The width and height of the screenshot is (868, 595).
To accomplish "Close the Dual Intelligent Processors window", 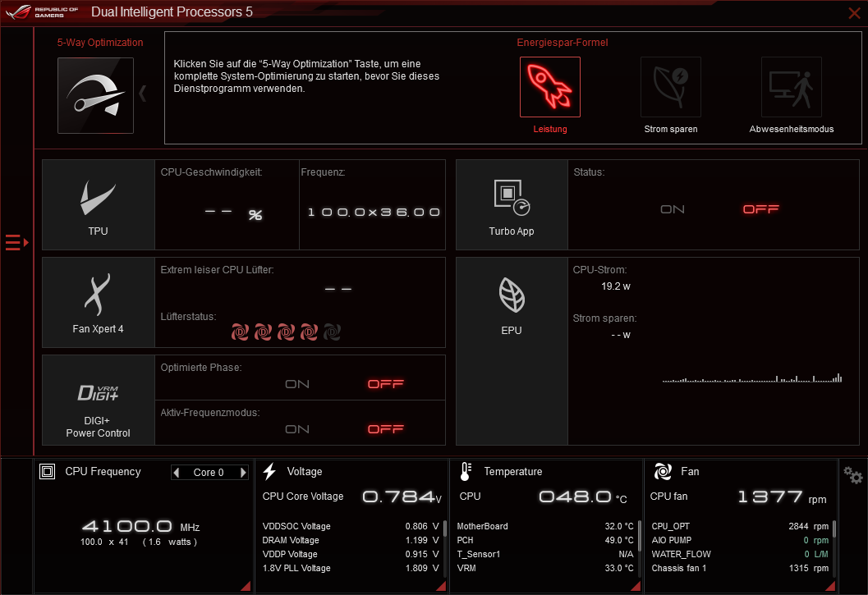I will coord(854,13).
